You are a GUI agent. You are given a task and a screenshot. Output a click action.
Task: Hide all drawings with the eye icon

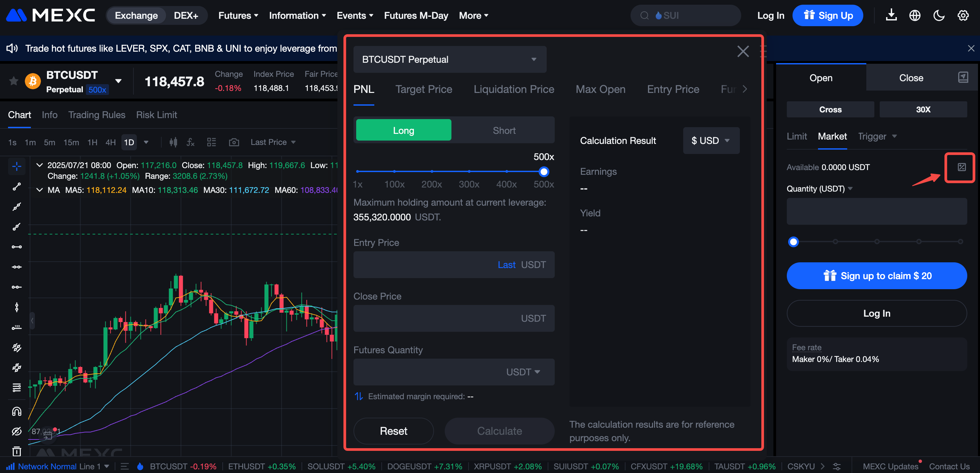click(x=16, y=431)
